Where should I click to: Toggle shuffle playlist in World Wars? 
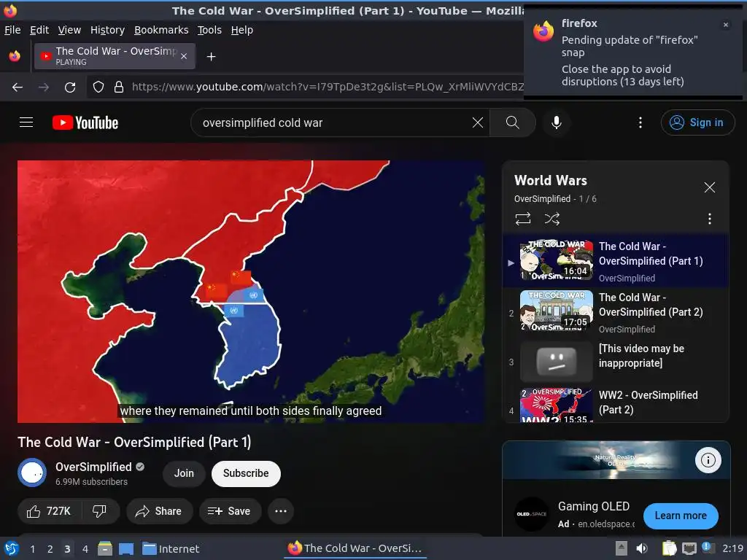[x=551, y=219]
